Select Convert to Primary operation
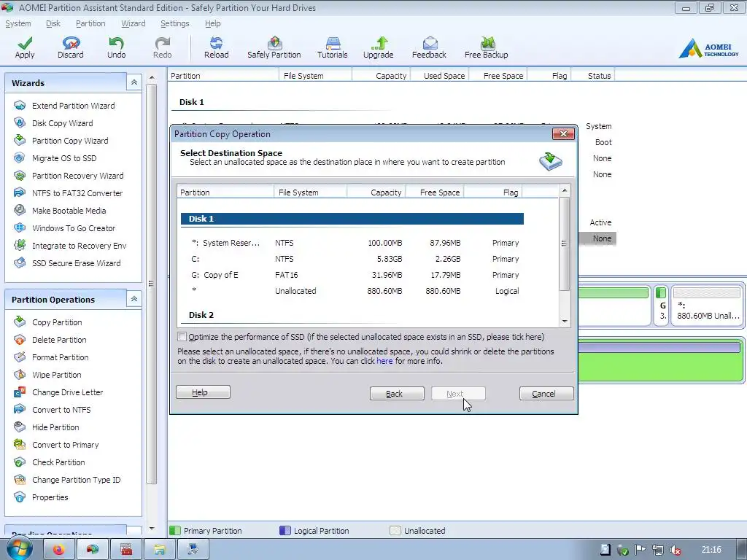Image resolution: width=747 pixels, height=560 pixels. coord(65,445)
